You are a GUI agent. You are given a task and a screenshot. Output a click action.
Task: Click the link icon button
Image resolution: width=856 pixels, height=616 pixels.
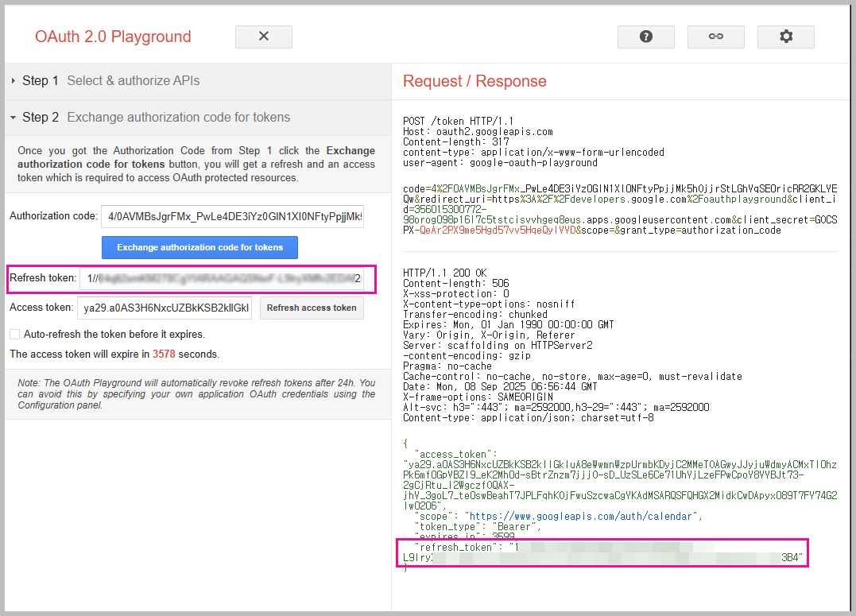click(715, 37)
